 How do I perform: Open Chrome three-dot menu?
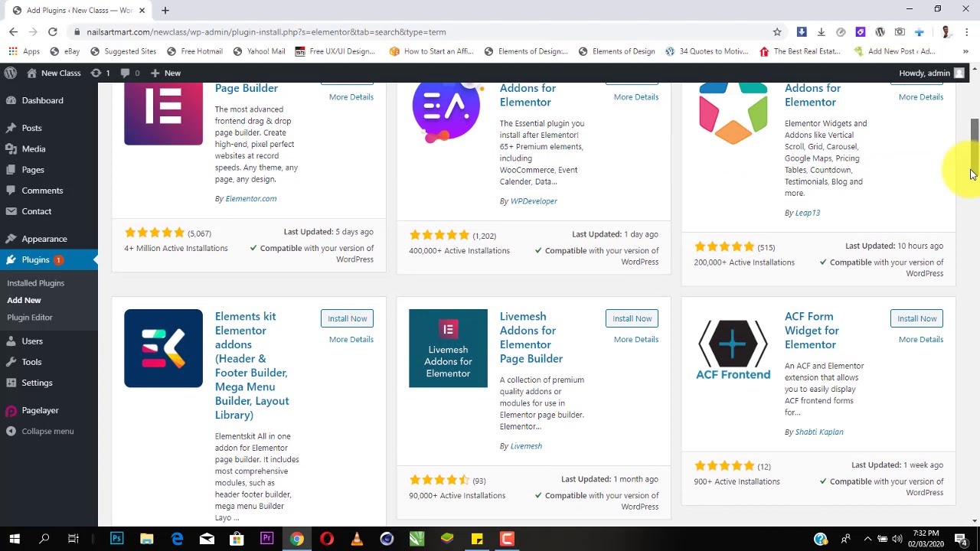coord(966,31)
